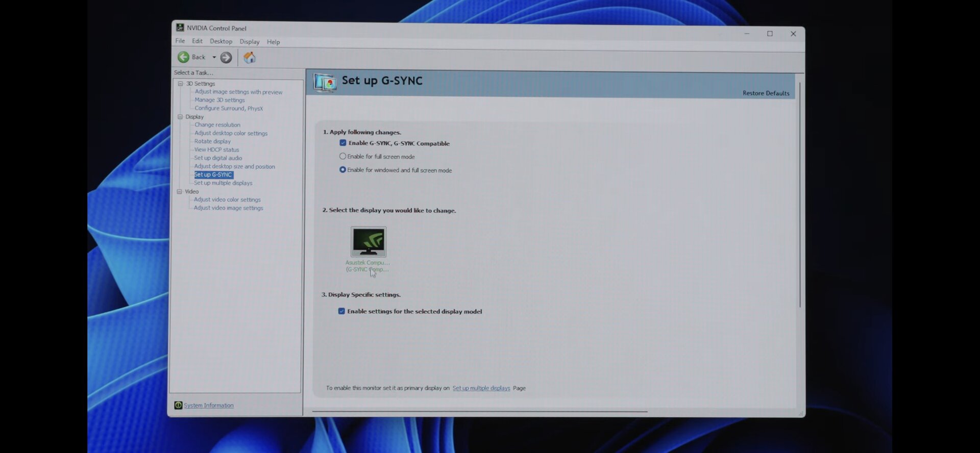980x453 pixels.
Task: Select Set up G-SYNC in task tree
Action: pos(213,174)
